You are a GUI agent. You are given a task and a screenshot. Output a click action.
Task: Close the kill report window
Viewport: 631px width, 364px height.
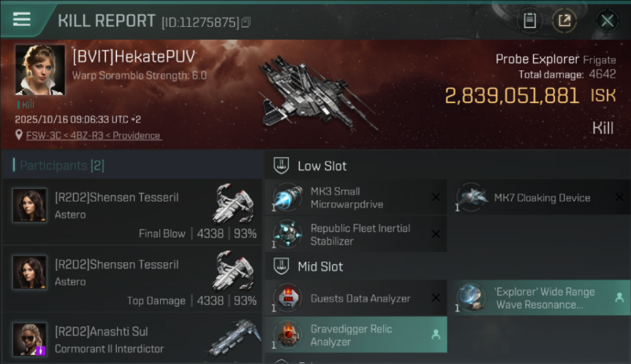[607, 21]
